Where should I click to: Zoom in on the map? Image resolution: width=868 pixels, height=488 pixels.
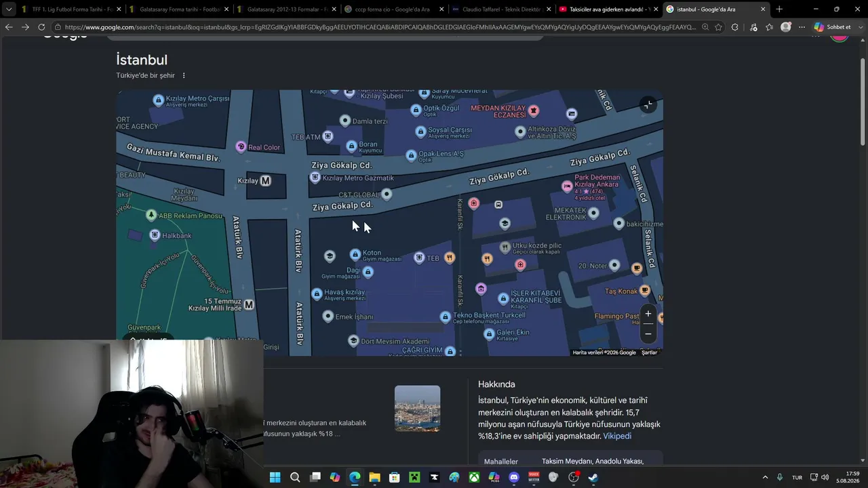click(x=648, y=314)
